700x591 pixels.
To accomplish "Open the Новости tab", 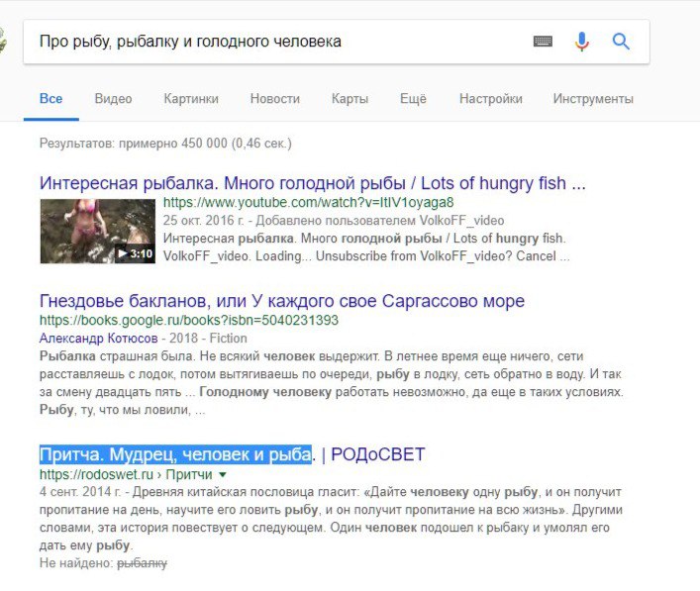I will (x=275, y=99).
